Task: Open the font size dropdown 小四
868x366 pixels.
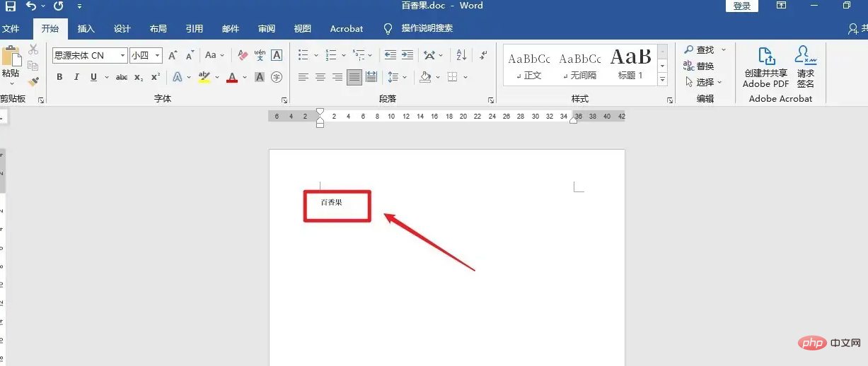Action: 158,55
